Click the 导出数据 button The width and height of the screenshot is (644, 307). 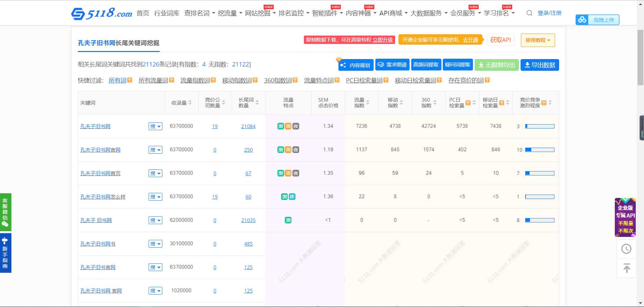[x=540, y=65]
